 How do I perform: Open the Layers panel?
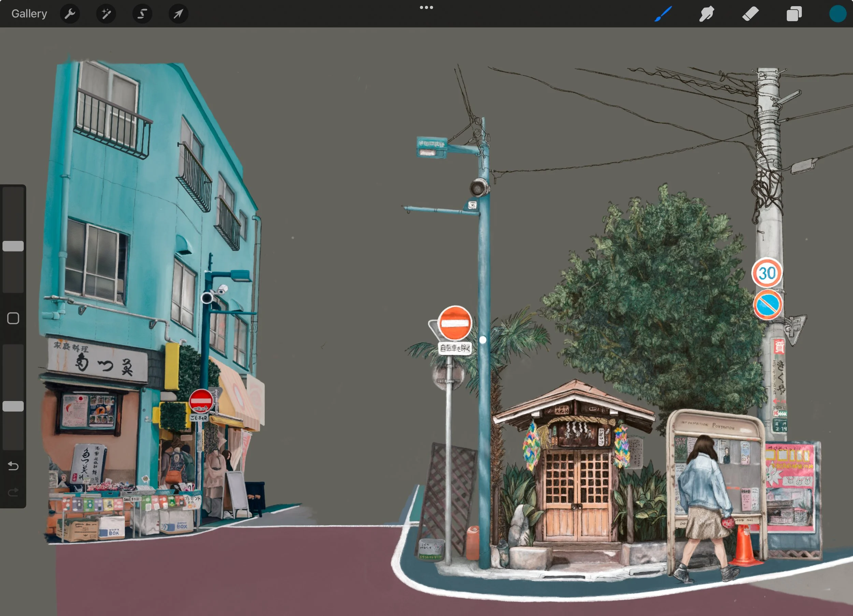tap(794, 14)
